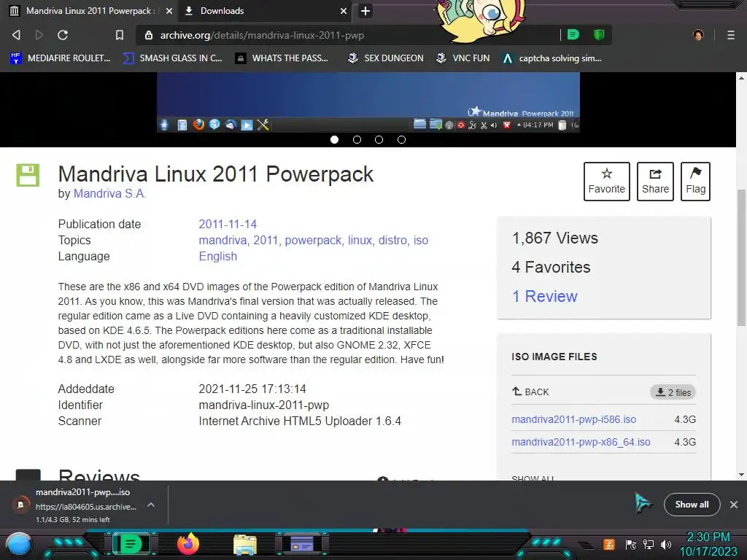Select the second carousel dot
Screen dimensions: 747x560
(x=357, y=139)
